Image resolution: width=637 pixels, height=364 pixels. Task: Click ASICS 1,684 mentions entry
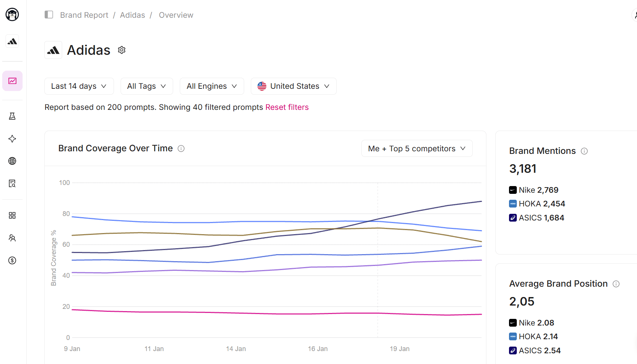(537, 218)
